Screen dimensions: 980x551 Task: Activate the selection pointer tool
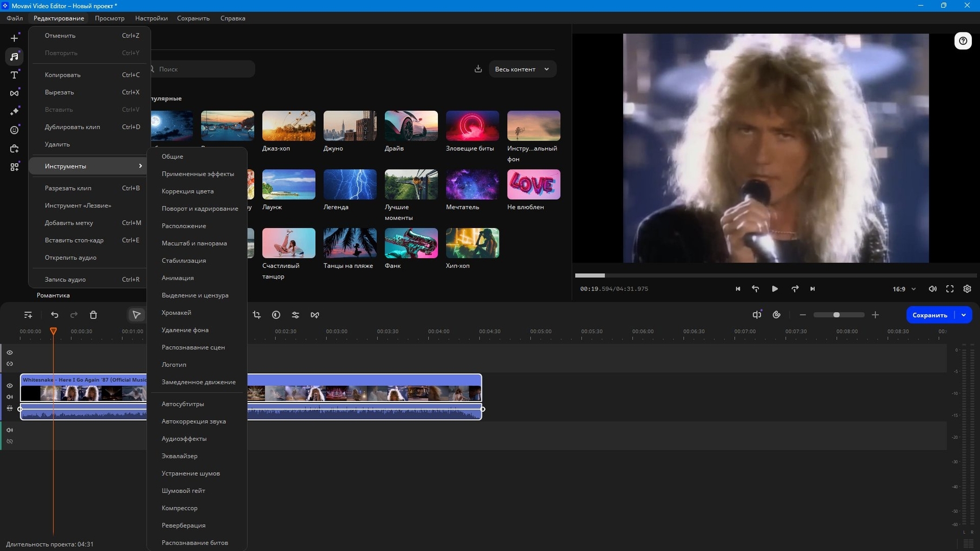[x=136, y=315]
